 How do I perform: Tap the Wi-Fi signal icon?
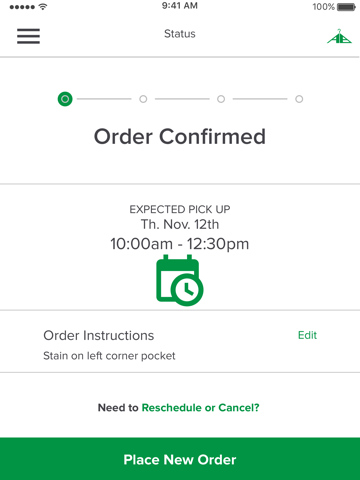coord(43,6)
